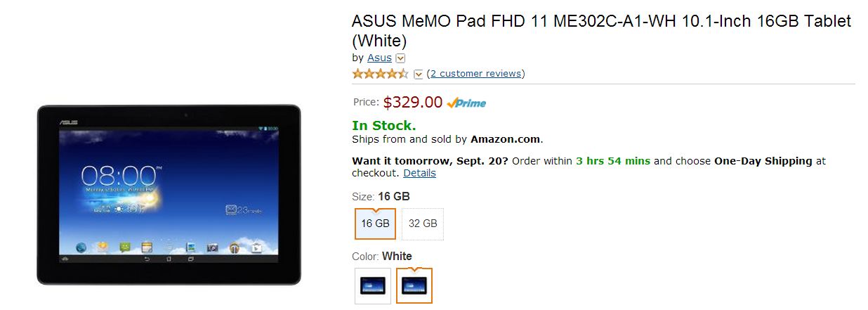Expand the dropdown next to star rating
The width and height of the screenshot is (868, 310).
point(419,74)
